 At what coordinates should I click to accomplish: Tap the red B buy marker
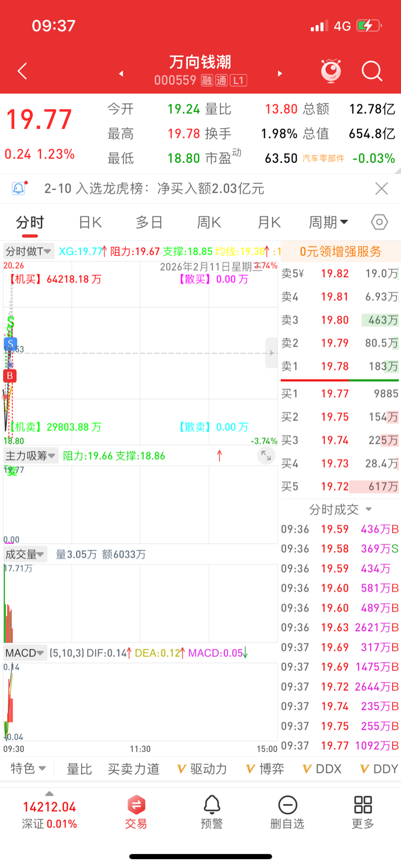point(10,375)
